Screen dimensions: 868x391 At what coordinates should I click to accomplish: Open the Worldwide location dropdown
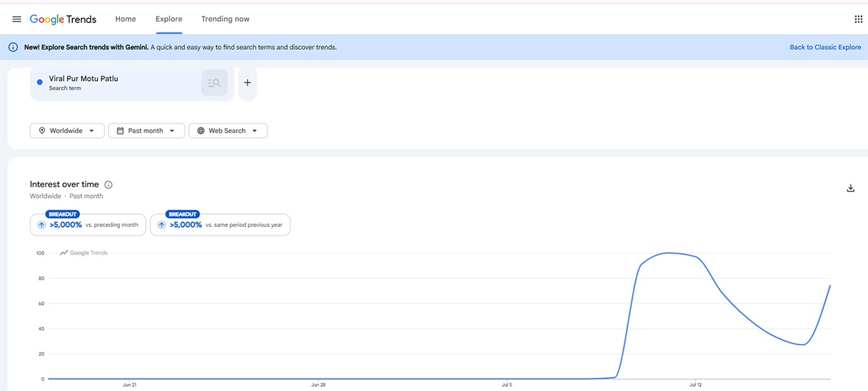(67, 131)
